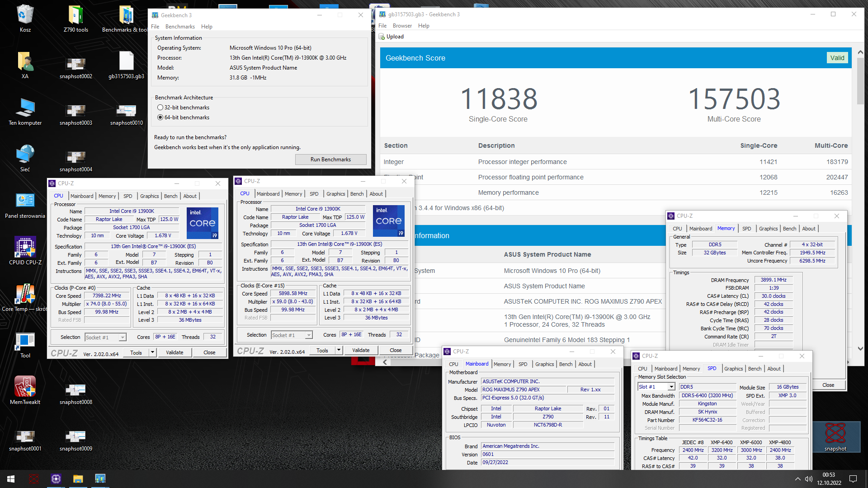
Task: Show hidden system tray icons chevron
Action: [797, 479]
